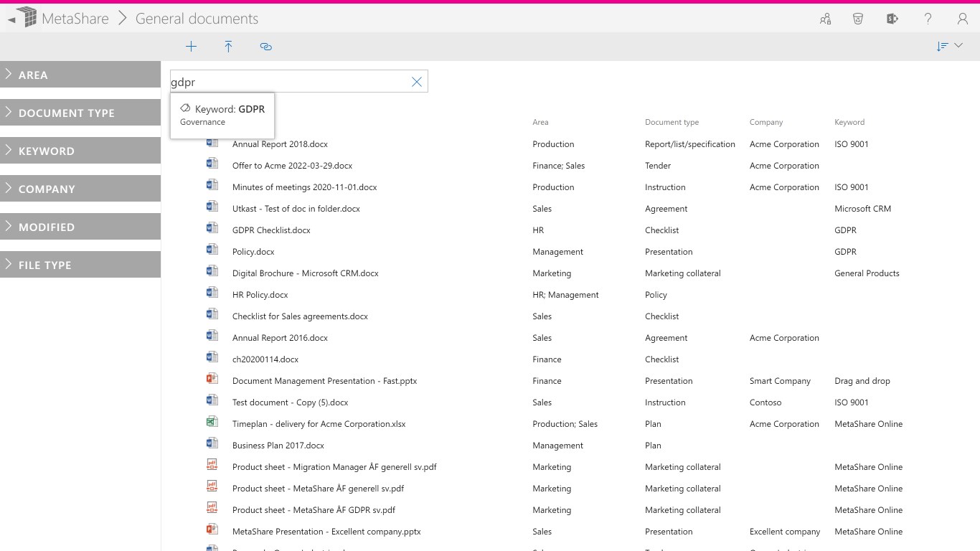Open the sort options dropdown
The image size is (980, 551).
(949, 46)
